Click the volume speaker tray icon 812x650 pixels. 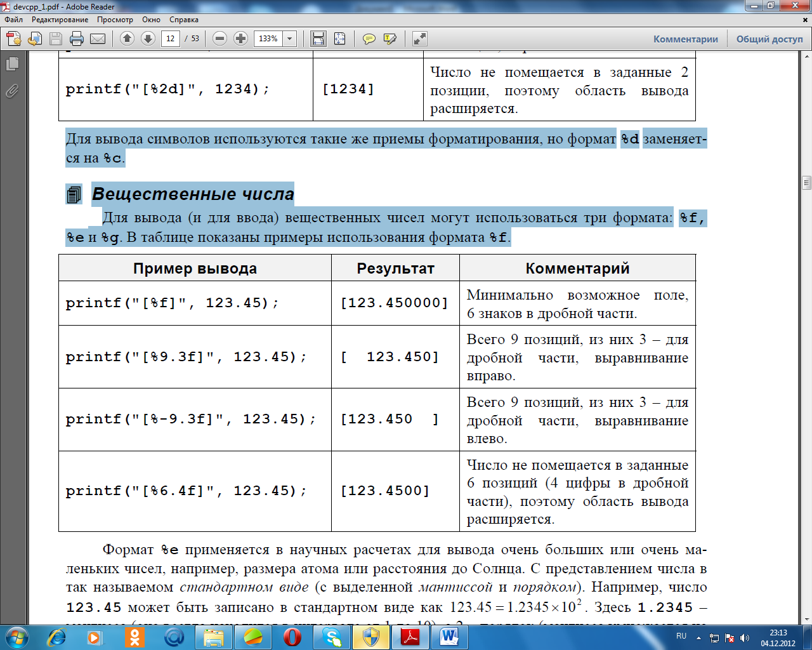point(745,637)
